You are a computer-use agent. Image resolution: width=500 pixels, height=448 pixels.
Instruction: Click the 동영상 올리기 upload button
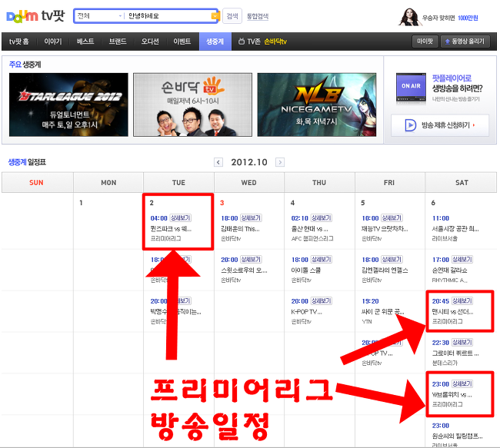click(x=465, y=41)
